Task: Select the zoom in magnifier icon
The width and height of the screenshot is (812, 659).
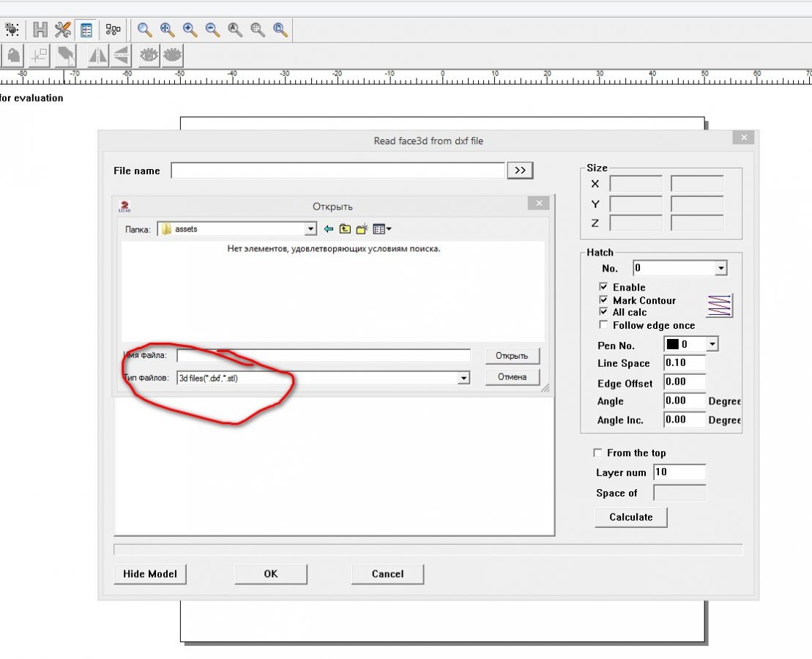Action: pyautogui.click(x=190, y=29)
